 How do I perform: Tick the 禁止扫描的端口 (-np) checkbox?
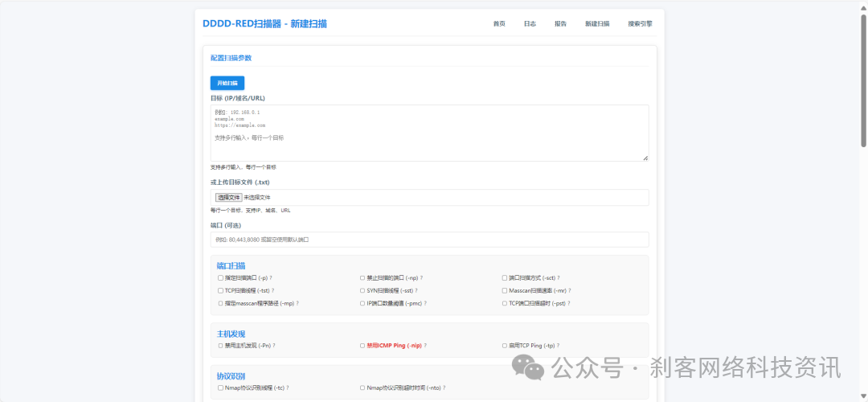[x=362, y=278]
